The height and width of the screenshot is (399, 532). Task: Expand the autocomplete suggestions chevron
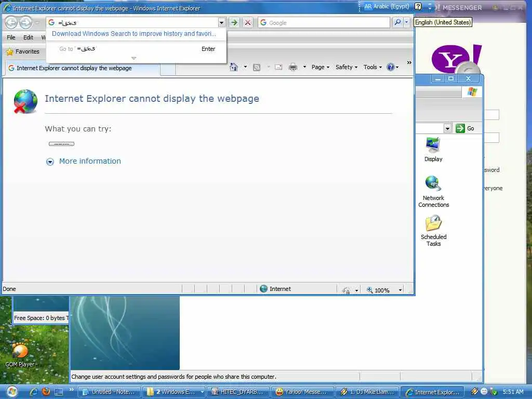[x=134, y=58]
